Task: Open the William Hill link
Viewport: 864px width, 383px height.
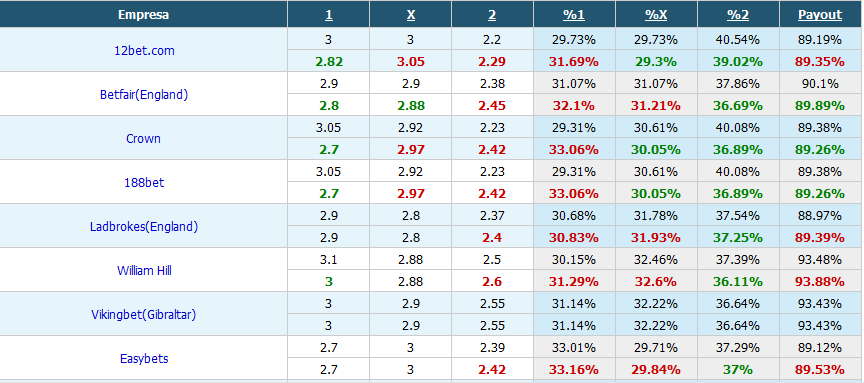Action: (144, 271)
